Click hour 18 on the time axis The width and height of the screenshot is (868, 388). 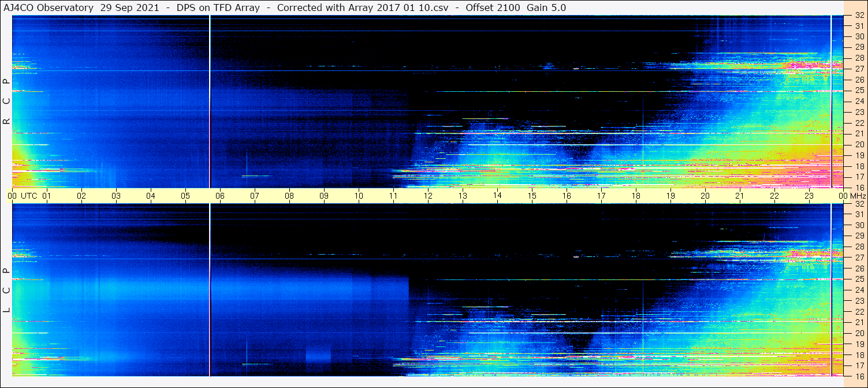tap(636, 196)
